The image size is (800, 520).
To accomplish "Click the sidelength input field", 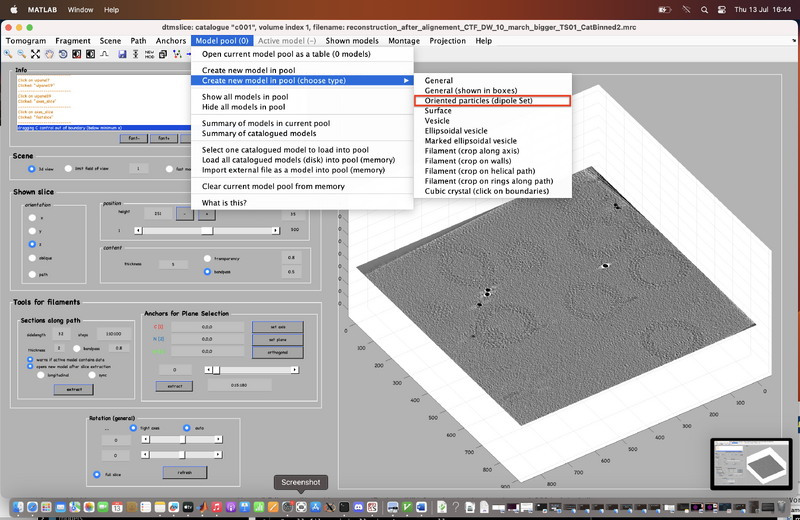I will point(61,334).
